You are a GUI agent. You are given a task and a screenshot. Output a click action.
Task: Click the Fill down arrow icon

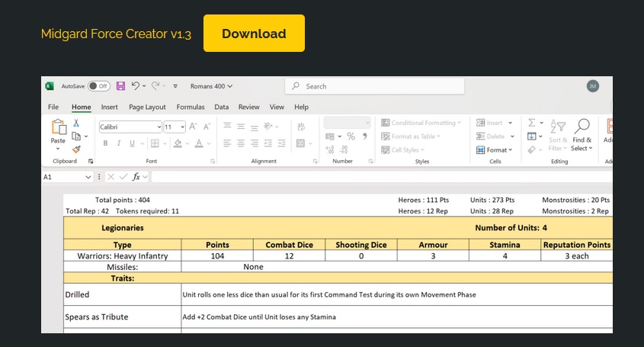(x=531, y=136)
